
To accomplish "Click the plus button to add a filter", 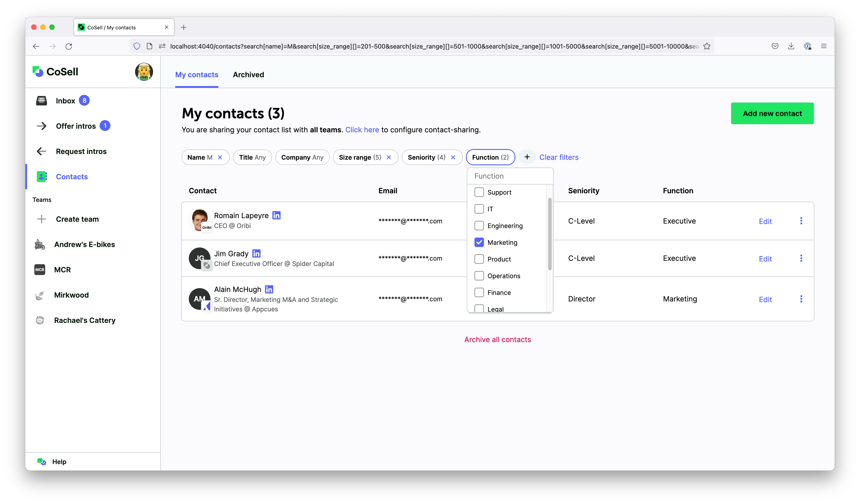I will (x=527, y=157).
